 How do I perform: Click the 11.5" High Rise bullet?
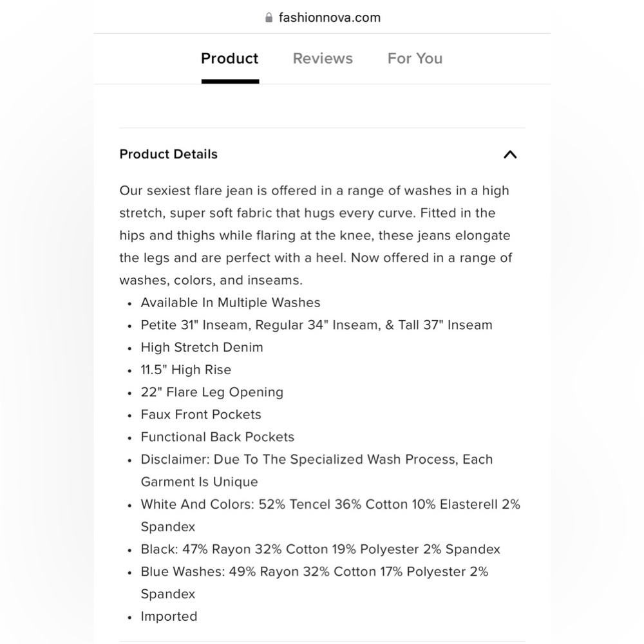[x=185, y=370]
